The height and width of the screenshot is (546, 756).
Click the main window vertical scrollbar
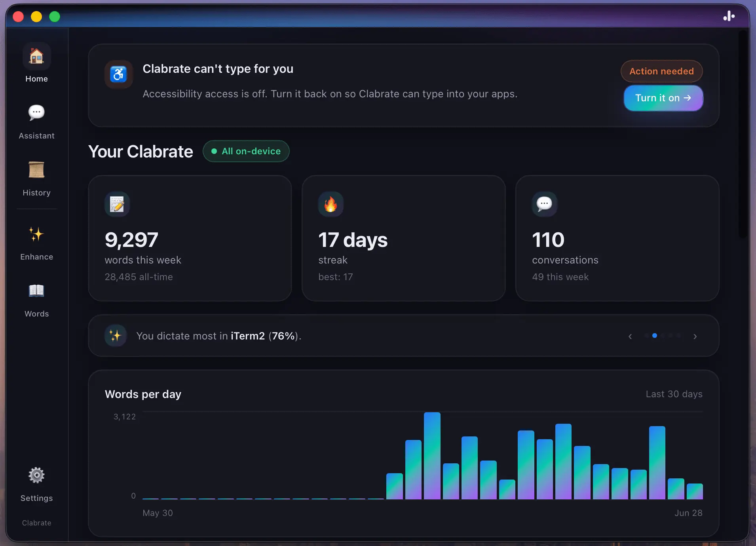743,135
